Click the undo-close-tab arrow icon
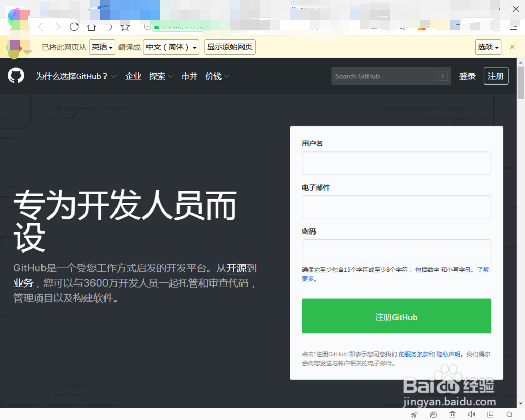This screenshot has height=420, width=525. pyautogui.click(x=109, y=27)
